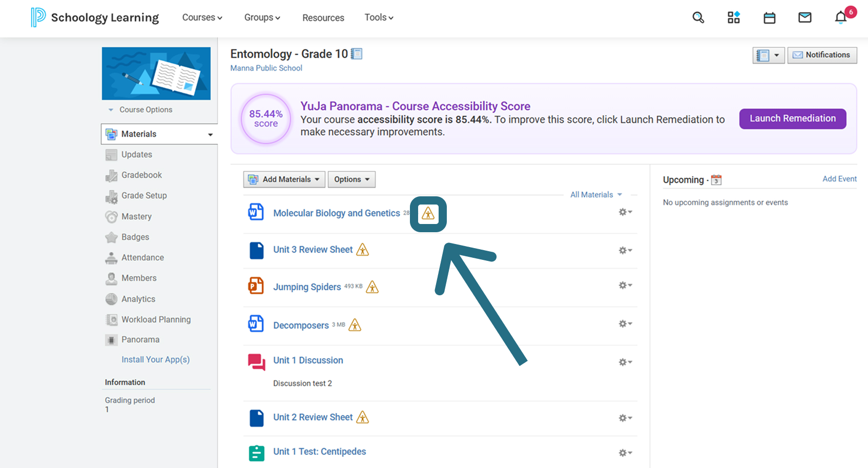Open Workload Planning in course sidebar
Image resolution: width=868 pixels, height=468 pixels.
[x=156, y=319]
